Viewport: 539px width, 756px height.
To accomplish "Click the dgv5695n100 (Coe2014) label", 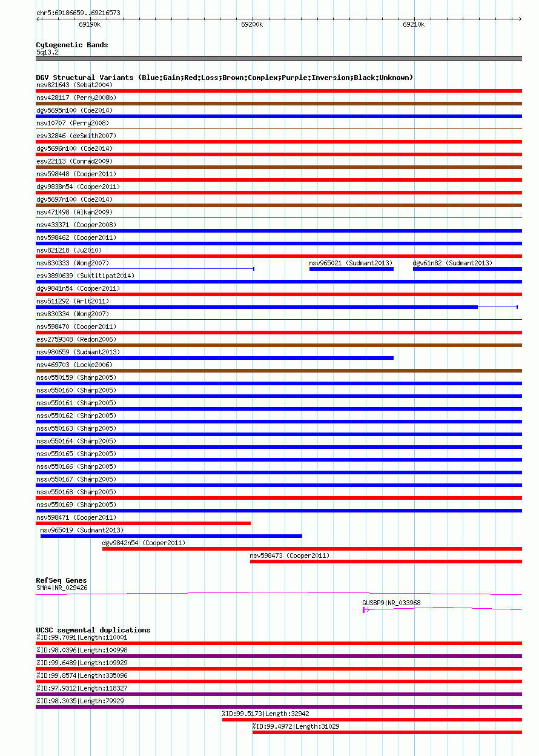I will coord(74,110).
